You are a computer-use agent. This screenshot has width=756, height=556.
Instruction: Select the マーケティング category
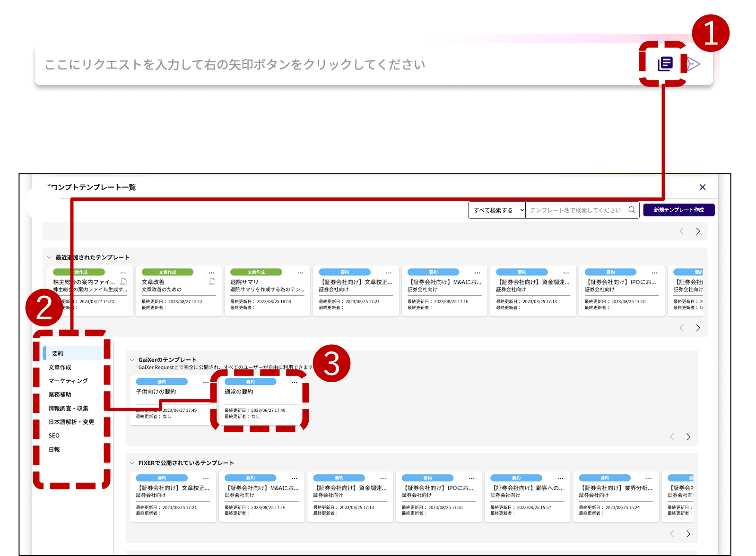[x=68, y=381]
